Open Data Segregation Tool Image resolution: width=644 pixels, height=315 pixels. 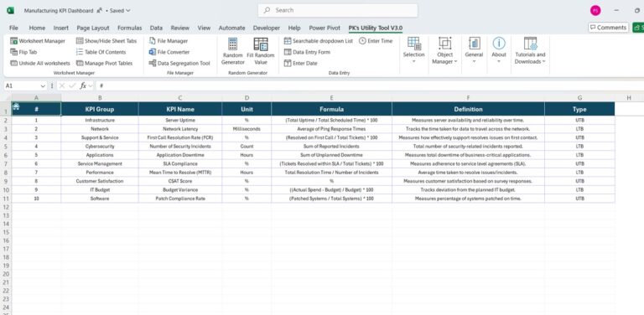coord(179,63)
